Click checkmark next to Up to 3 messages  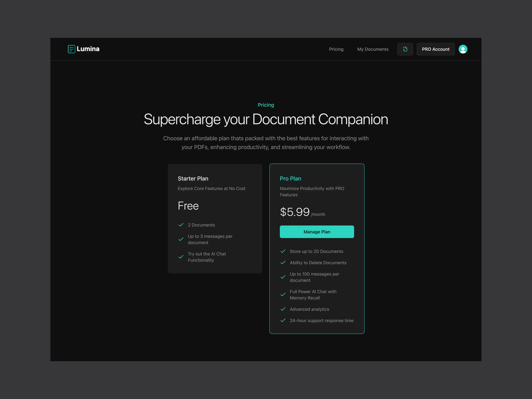click(181, 239)
